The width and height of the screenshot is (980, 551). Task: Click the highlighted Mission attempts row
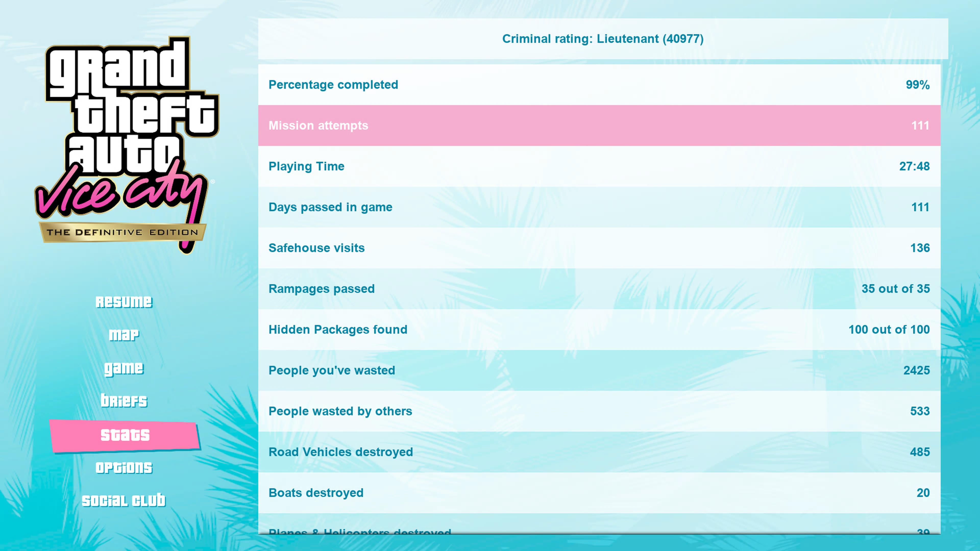(599, 126)
